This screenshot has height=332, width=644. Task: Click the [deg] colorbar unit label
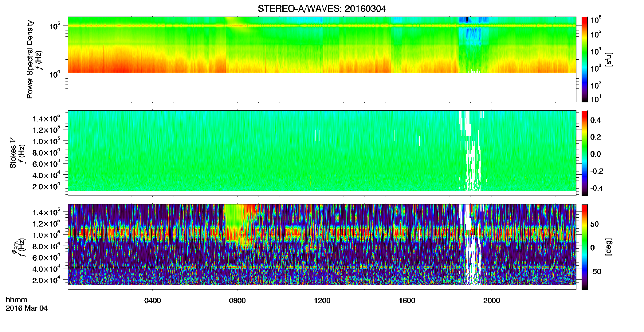609,247
